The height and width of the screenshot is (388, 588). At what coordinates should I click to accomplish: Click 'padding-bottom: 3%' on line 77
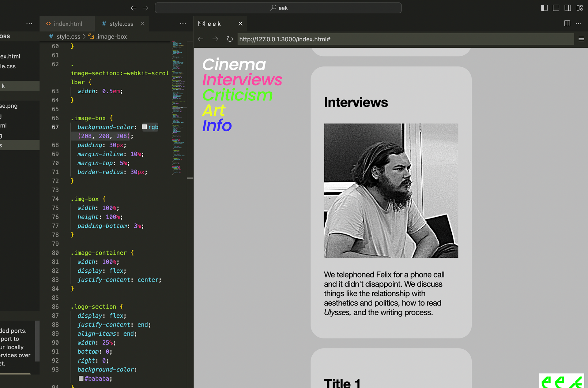(x=111, y=226)
